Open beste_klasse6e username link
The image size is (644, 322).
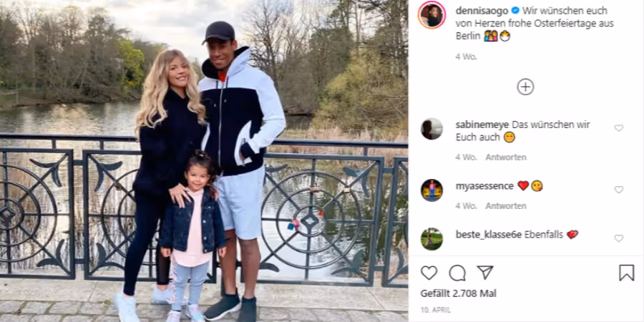tap(489, 235)
